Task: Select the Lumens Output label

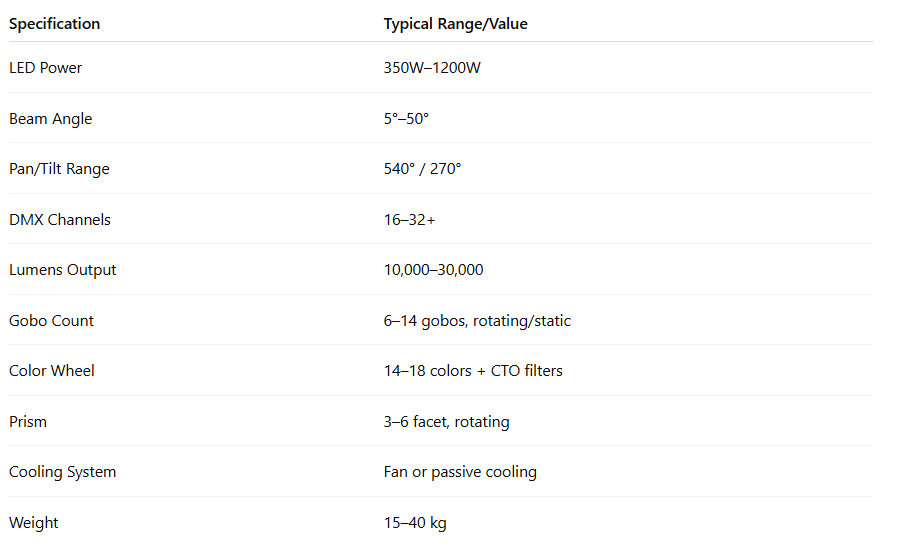Action: pos(62,270)
